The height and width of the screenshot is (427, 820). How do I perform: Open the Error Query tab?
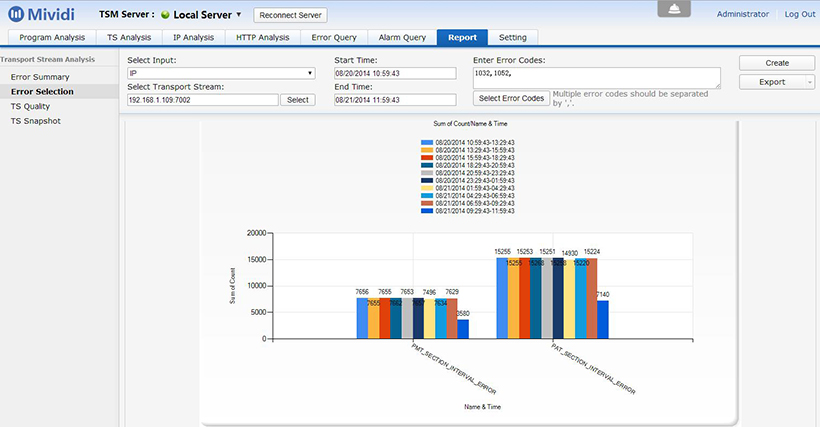pyautogui.click(x=333, y=38)
